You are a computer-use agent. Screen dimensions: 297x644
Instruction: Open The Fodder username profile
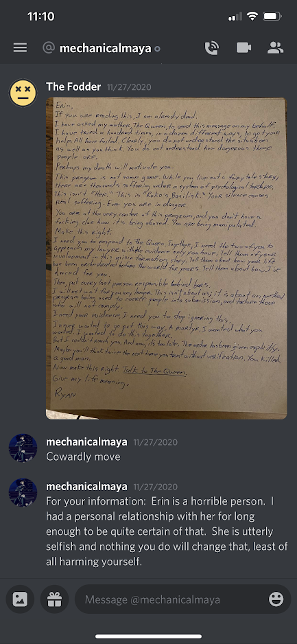click(x=73, y=87)
